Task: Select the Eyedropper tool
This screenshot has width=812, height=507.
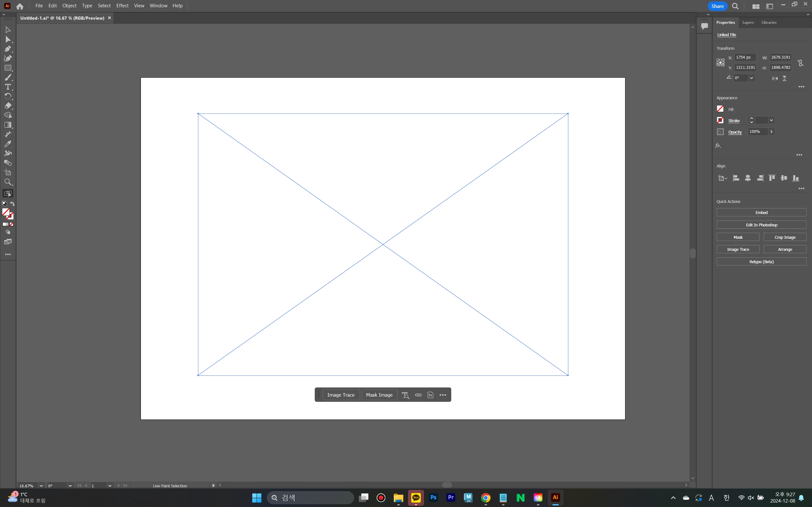Action: pyautogui.click(x=8, y=144)
